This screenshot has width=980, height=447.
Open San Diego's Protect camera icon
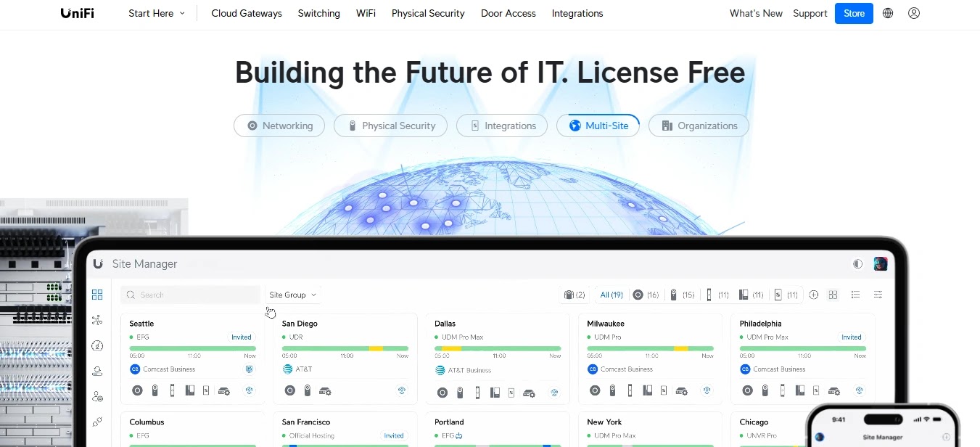pyautogui.click(x=308, y=390)
